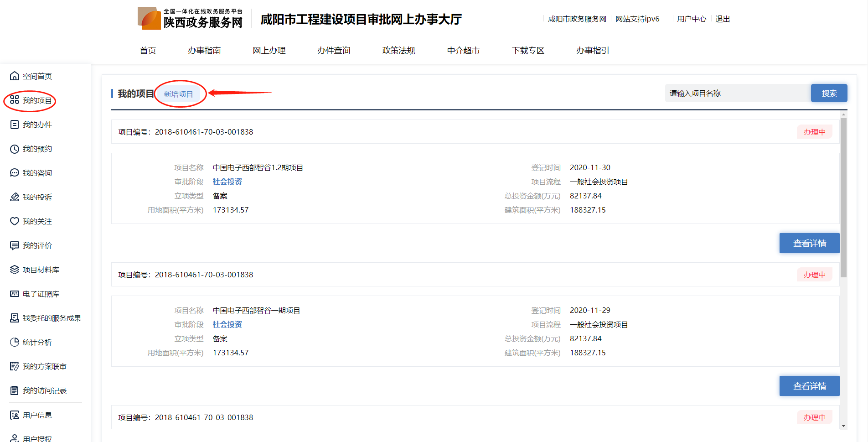Screen dimensions: 868x442
Task: Click the heart icon for 我的关注
Action: 15,221
